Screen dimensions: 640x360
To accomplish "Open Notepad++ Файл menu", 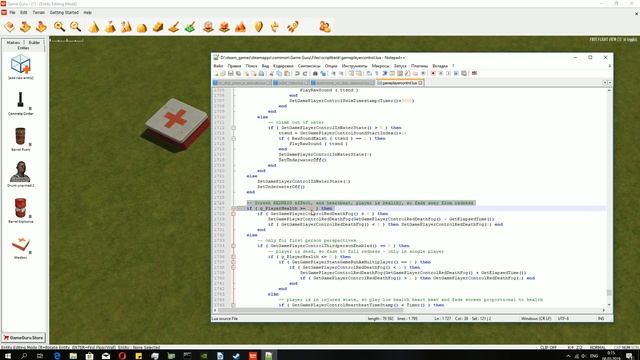I will (218, 66).
